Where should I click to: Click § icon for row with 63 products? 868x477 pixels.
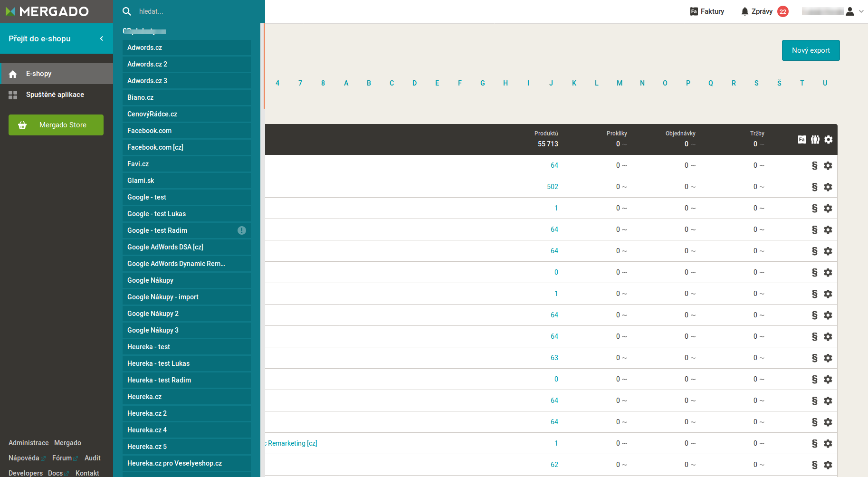point(815,358)
